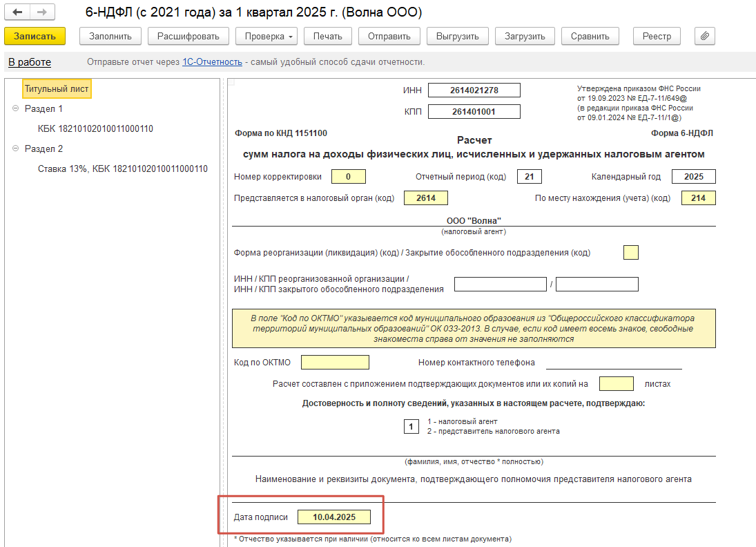This screenshot has width=756, height=547.
Task: Edit the Номер корректировки field
Action: (349, 177)
